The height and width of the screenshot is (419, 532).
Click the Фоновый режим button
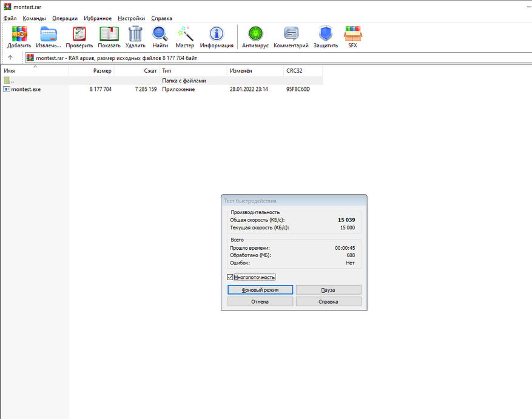pos(260,290)
